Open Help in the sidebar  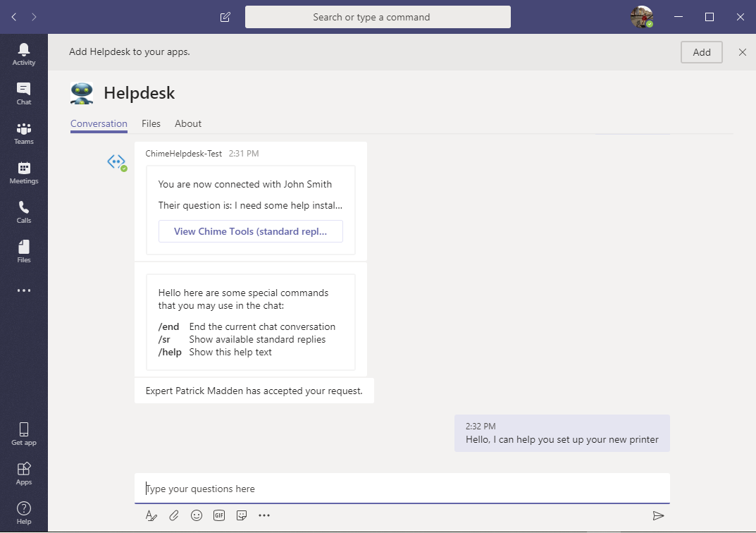click(24, 513)
